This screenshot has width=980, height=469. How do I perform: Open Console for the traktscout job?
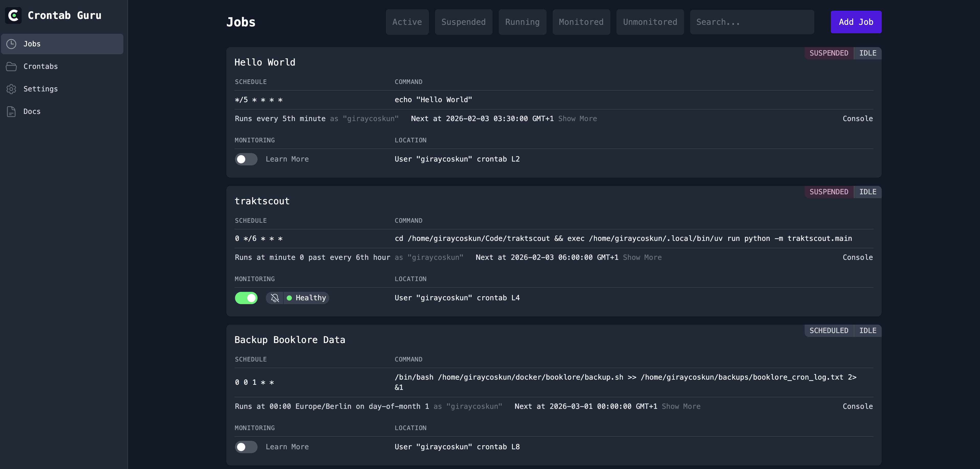click(x=858, y=257)
